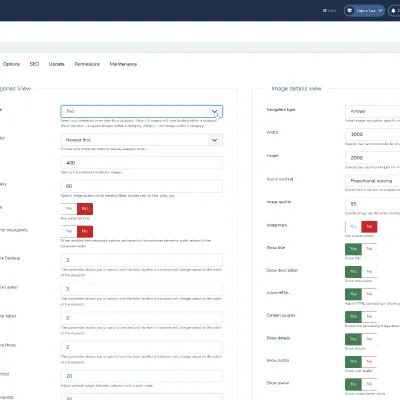The image size is (400, 400).
Task: Click the version link beside Take a Tour
Action: [329, 11]
